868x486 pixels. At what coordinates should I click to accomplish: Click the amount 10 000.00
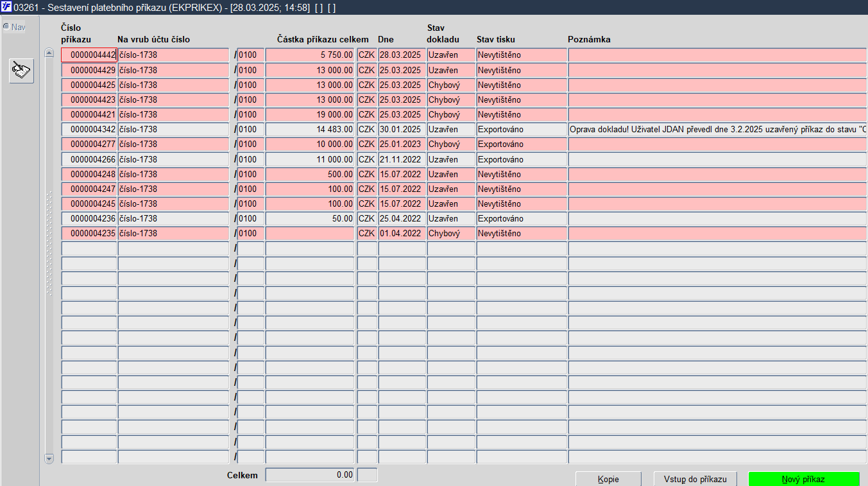click(x=310, y=144)
